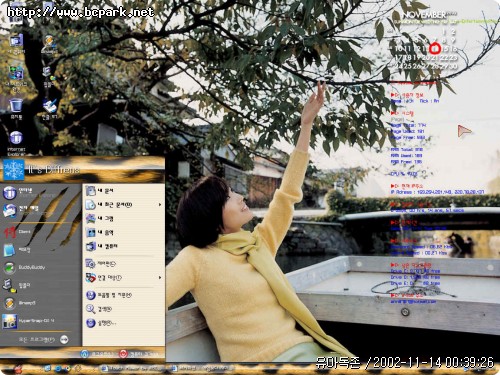Select 휴지통 (Recycle Bin) on the desktop
This screenshot has width=500, height=375.
coord(16,109)
